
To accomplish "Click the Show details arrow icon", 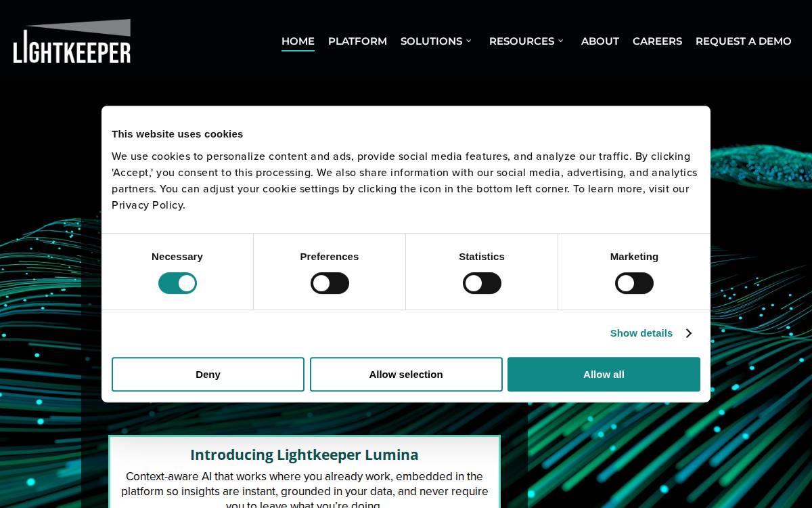I will pos(688,333).
